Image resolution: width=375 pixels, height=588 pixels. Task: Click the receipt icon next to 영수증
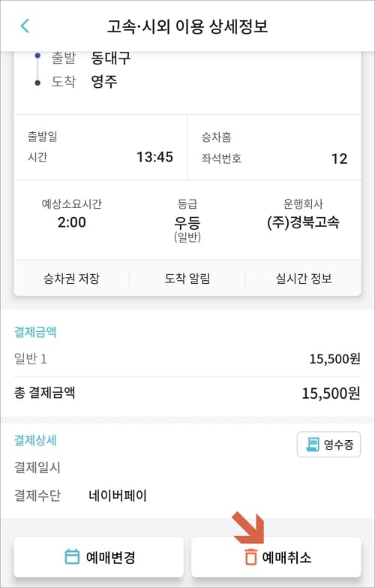[x=313, y=445]
